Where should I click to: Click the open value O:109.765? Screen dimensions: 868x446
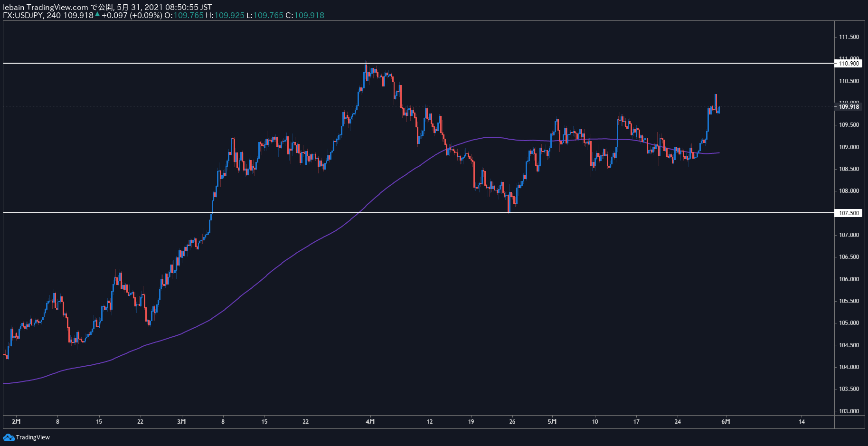click(184, 15)
